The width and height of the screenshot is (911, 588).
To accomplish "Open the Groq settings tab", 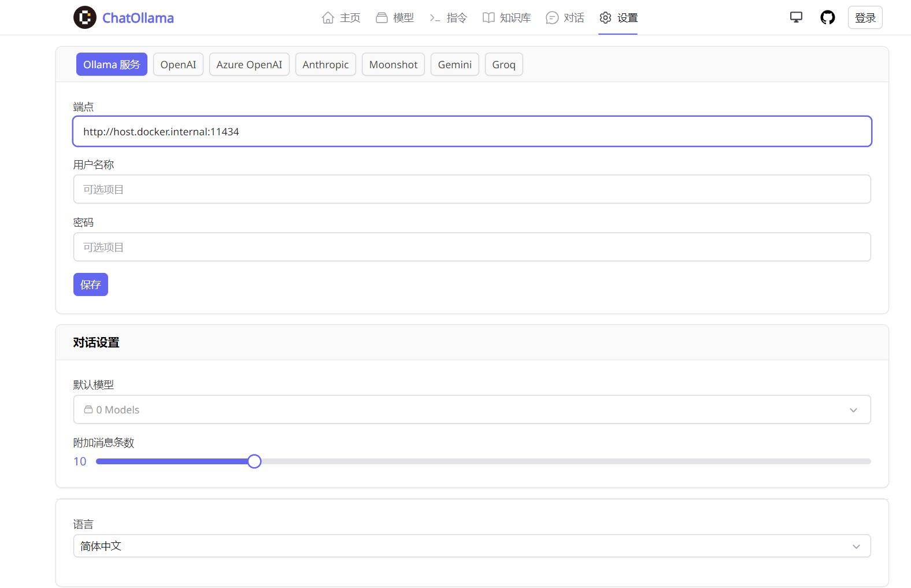I will [503, 64].
